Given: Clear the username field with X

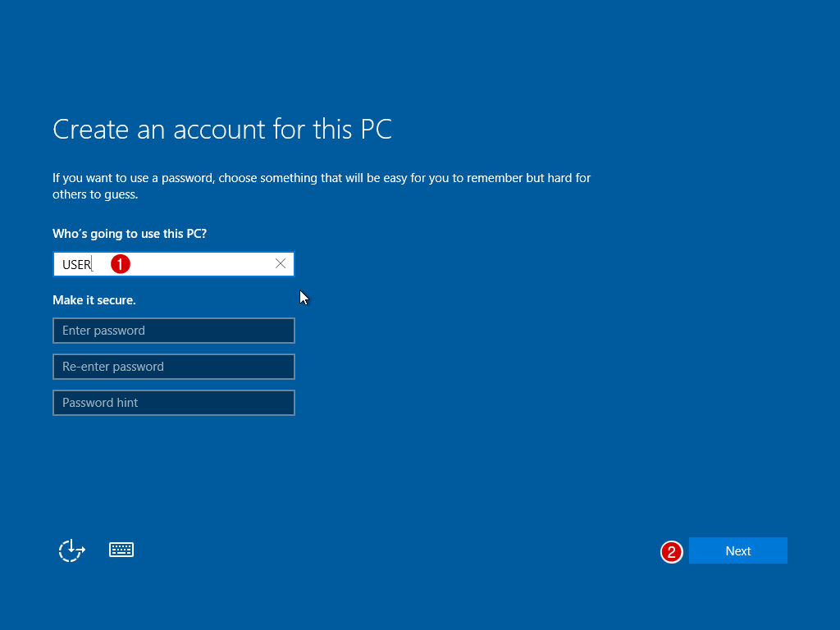Looking at the screenshot, I should tap(281, 263).
